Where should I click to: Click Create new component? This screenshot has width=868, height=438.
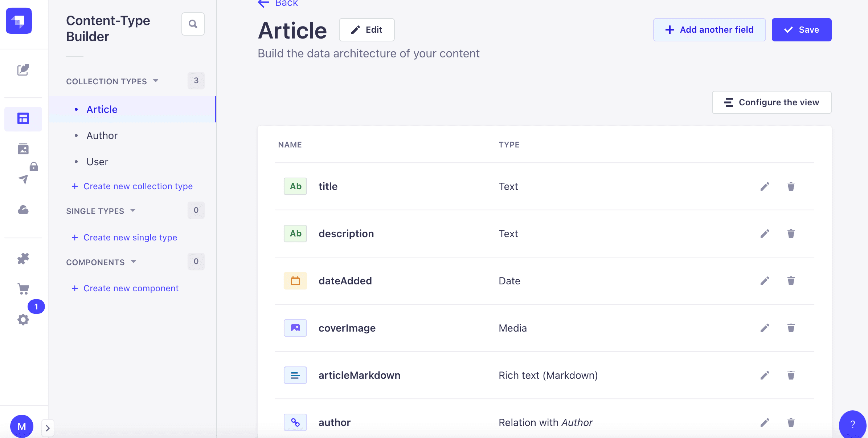point(125,288)
